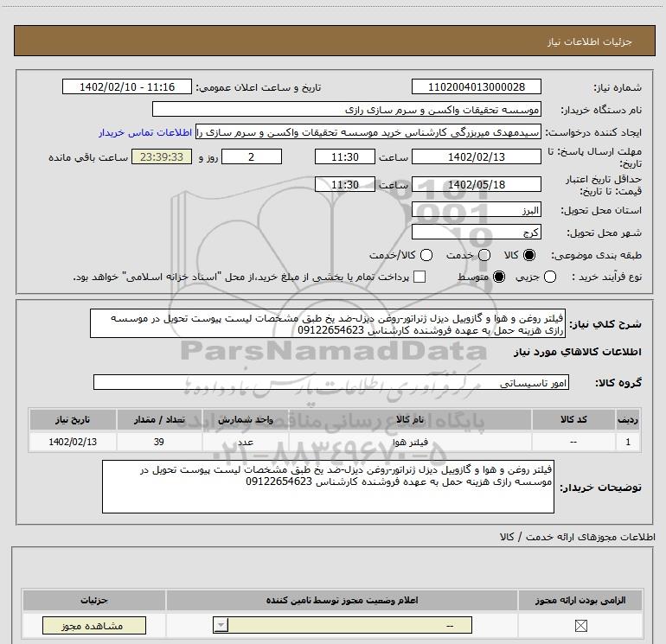Click the buyer notes text area
666x644 pixels.
[328, 487]
